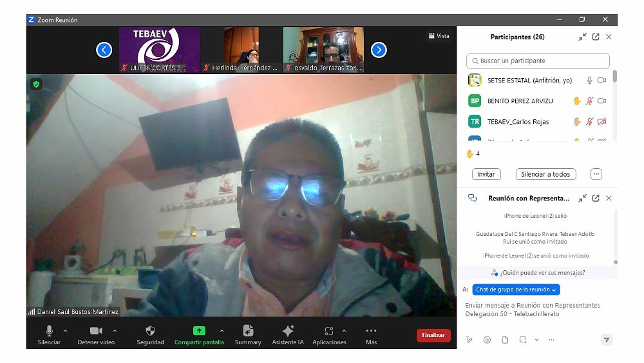Viewport: 644px width, 363px height.
Task: Click the green encryption shield icon
Action: click(36, 84)
